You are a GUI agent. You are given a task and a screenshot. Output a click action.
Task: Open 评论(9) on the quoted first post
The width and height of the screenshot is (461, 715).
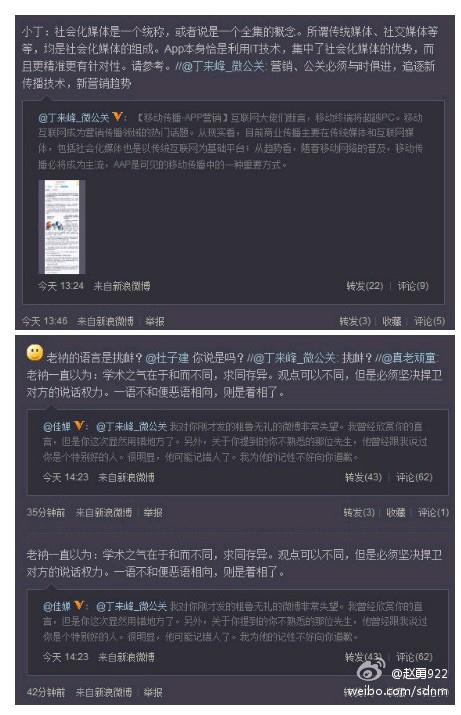pyautogui.click(x=413, y=286)
